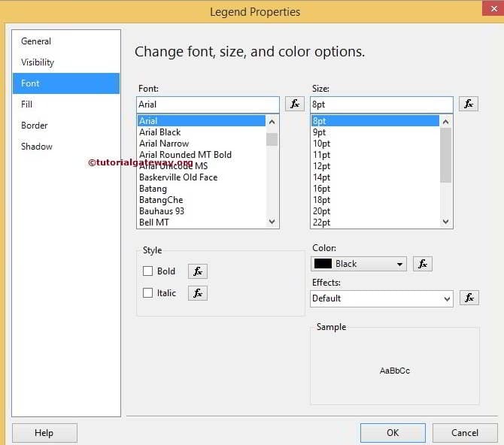
Task: Open expression editor for Effects setting
Action: point(469,298)
